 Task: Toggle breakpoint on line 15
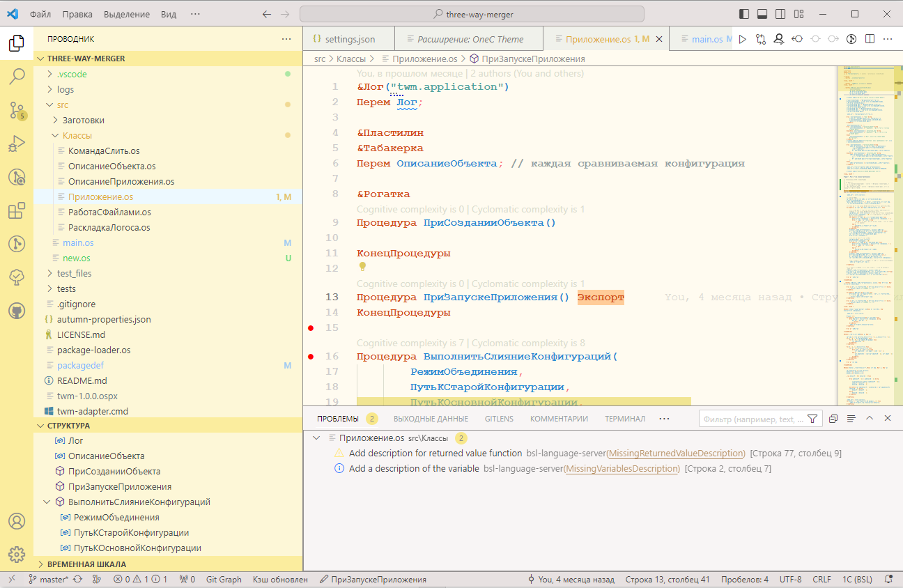[x=311, y=327]
